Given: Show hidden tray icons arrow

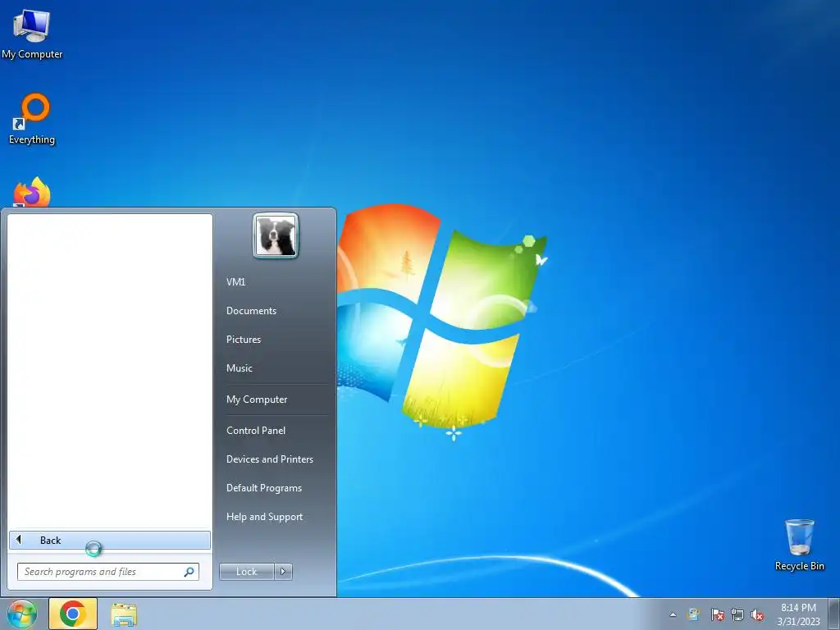Looking at the screenshot, I should pyautogui.click(x=673, y=614).
